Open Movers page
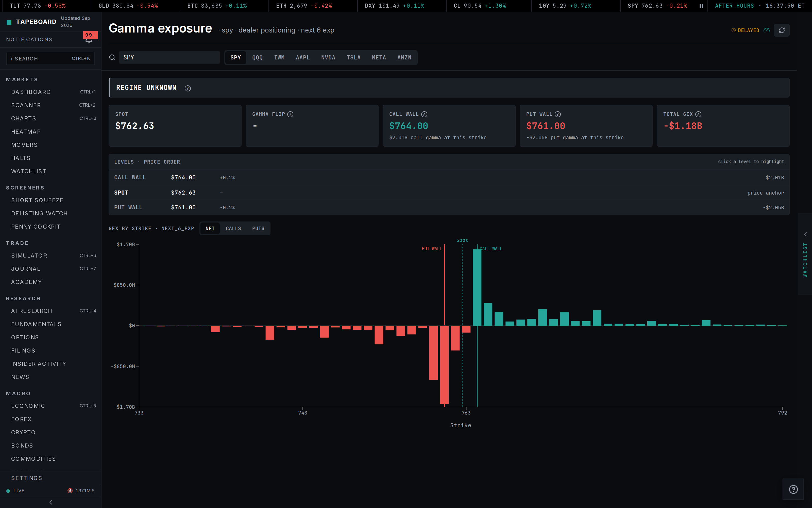The height and width of the screenshot is (508, 812). (51, 145)
